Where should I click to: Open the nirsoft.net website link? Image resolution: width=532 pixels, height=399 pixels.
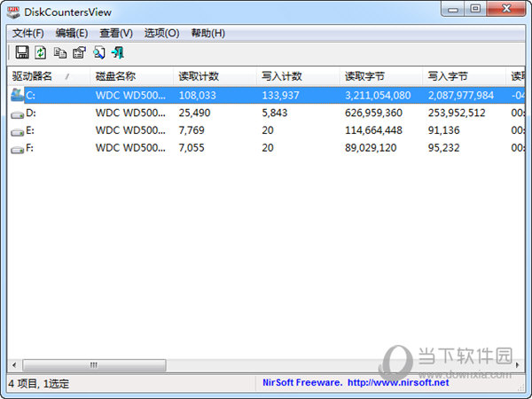coord(398,383)
